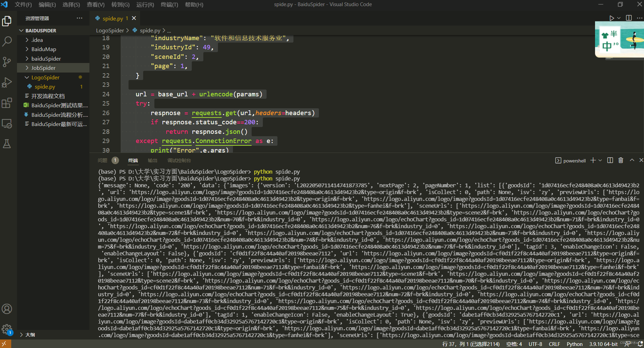This screenshot has width=644, height=348.
Task: Expand the JobSpider folder
Action: [53, 68]
